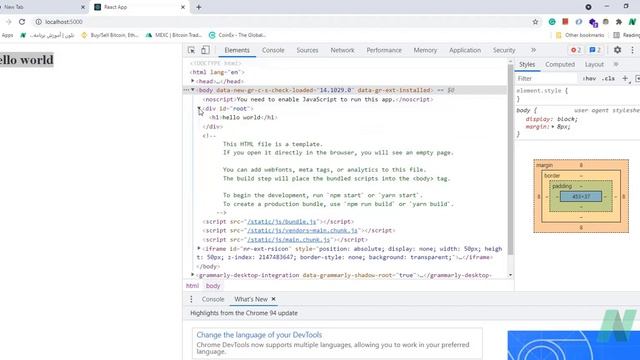This screenshot has height=360, width=640.
Task: Open the drawer three-dot menu
Action: (191, 299)
